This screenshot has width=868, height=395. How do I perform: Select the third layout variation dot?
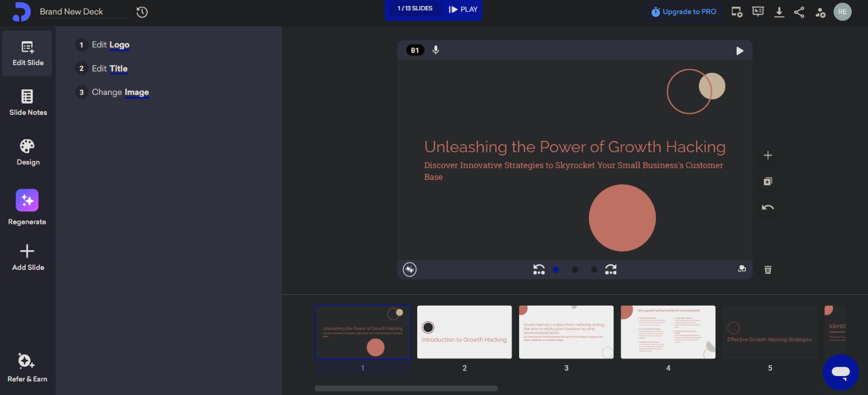point(594,270)
